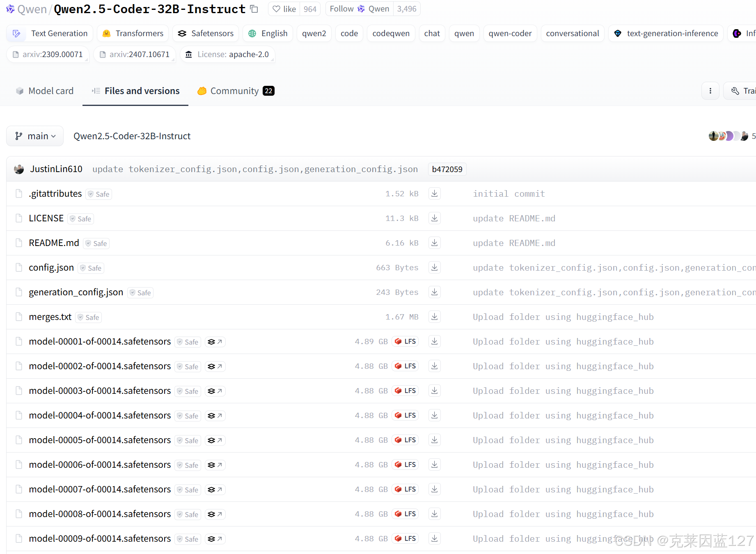Download generation_config.json via download icon

[434, 292]
